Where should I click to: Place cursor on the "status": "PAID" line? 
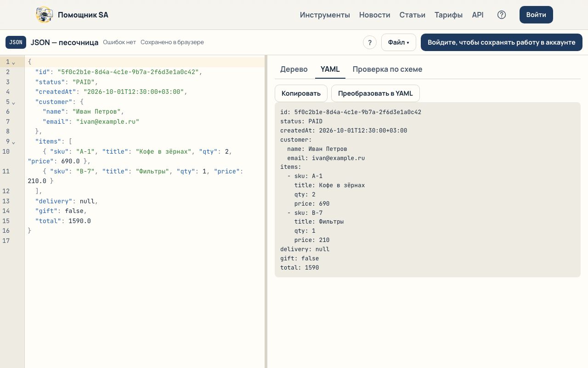[145, 82]
